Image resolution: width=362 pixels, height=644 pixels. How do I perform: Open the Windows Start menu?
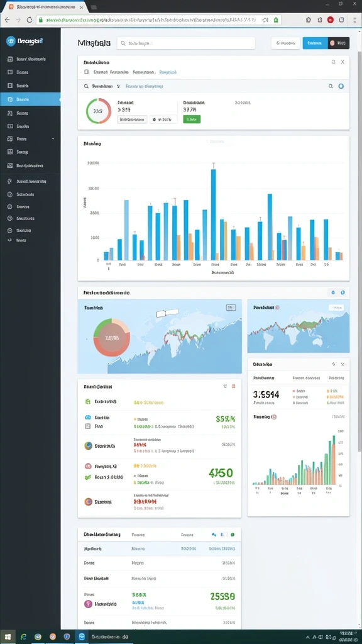pos(8,636)
